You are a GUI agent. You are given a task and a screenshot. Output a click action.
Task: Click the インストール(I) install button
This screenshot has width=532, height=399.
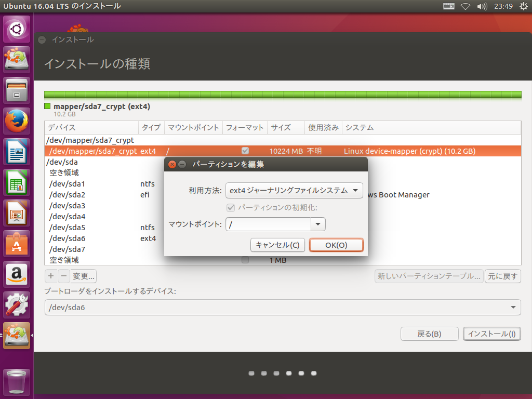click(492, 334)
